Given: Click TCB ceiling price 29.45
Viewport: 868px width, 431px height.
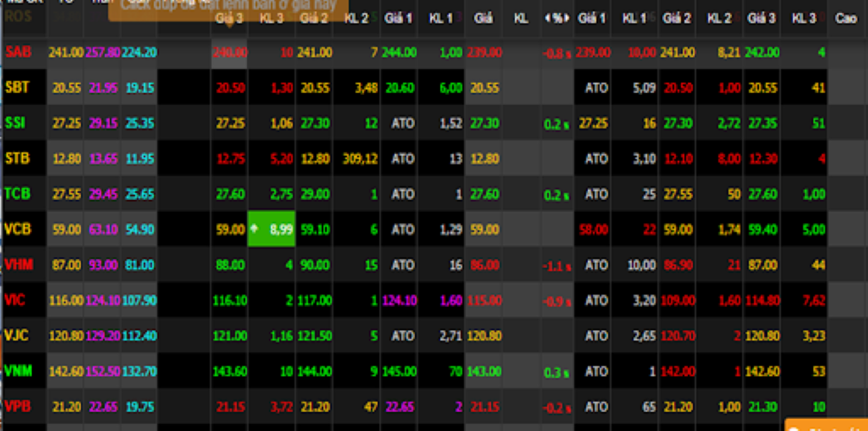Looking at the screenshot, I should (103, 195).
